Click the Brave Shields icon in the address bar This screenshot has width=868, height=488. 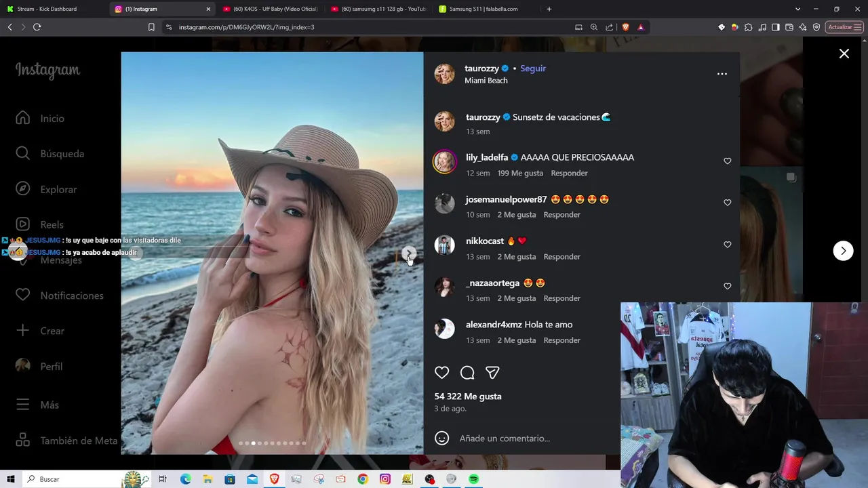pyautogui.click(x=625, y=27)
